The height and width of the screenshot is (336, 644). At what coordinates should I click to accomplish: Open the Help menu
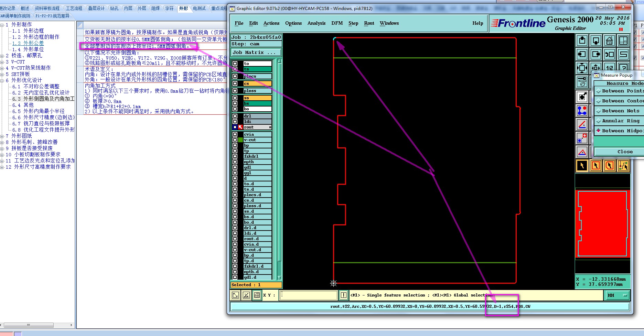477,23
